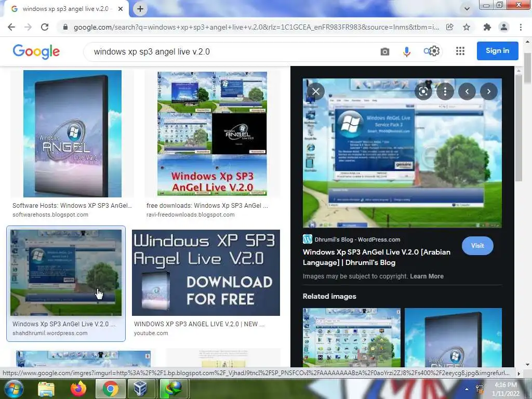Launch Firefox from the taskbar
Image resolution: width=532 pixels, height=399 pixels.
coord(78,389)
